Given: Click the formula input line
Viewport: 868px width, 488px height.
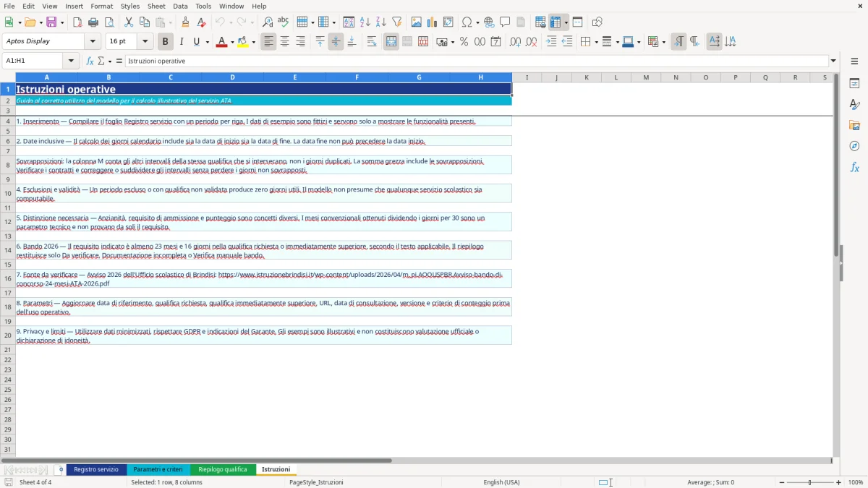Looking at the screenshot, I should pos(477,61).
